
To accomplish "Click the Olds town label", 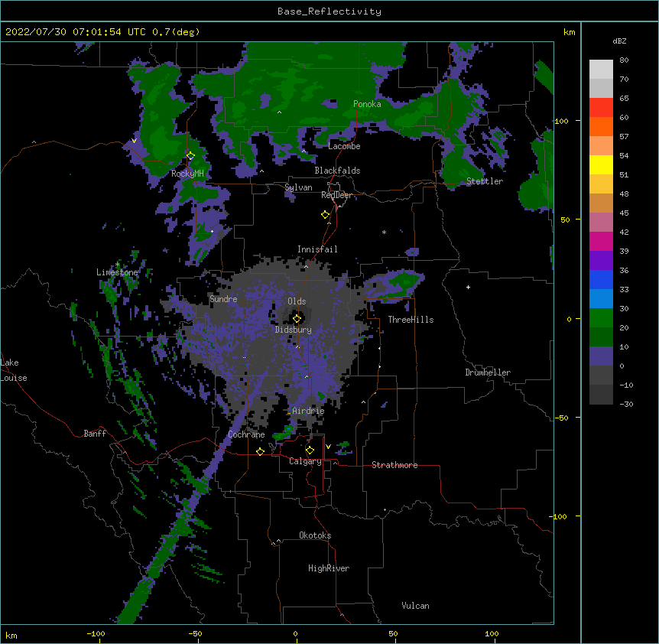I will point(297,301).
